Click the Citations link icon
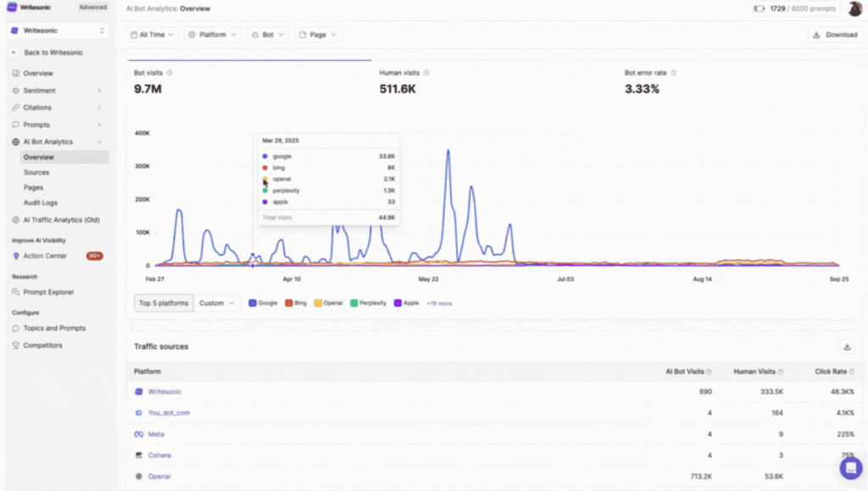This screenshot has height=491, width=868. 15,108
